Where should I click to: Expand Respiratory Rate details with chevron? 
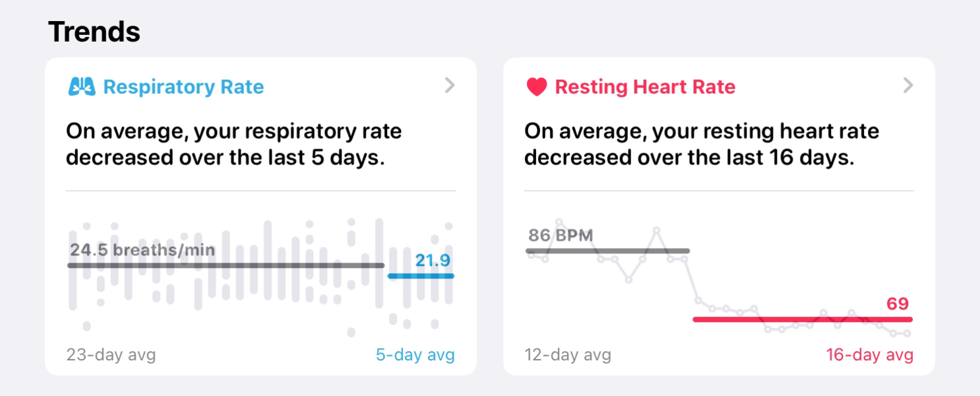click(x=450, y=85)
